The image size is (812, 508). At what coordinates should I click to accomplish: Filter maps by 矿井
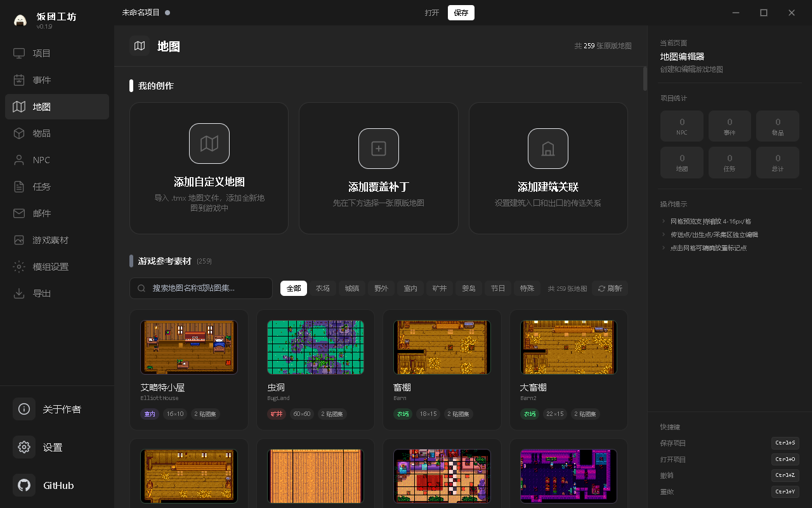click(440, 288)
